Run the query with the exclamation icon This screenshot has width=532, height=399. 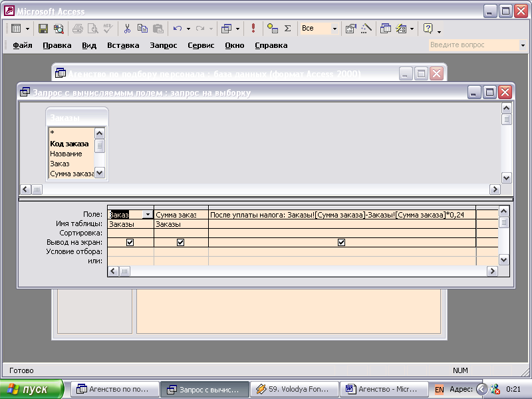(x=253, y=29)
